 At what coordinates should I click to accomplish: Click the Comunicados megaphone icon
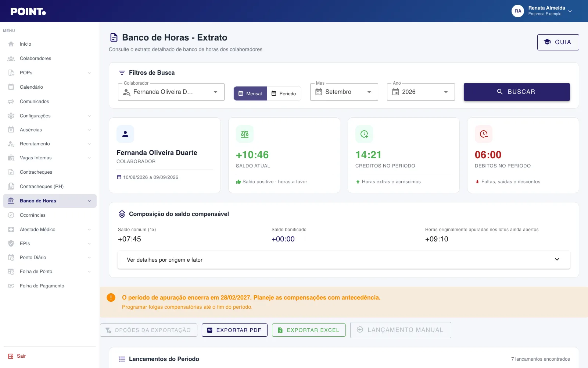coord(11,101)
